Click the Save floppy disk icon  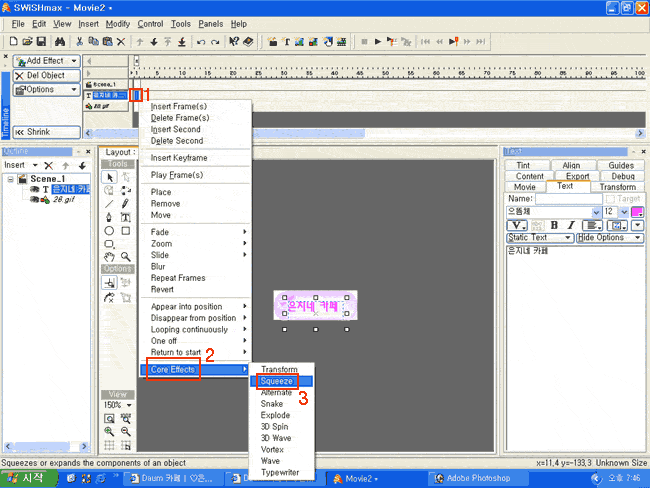[41, 41]
